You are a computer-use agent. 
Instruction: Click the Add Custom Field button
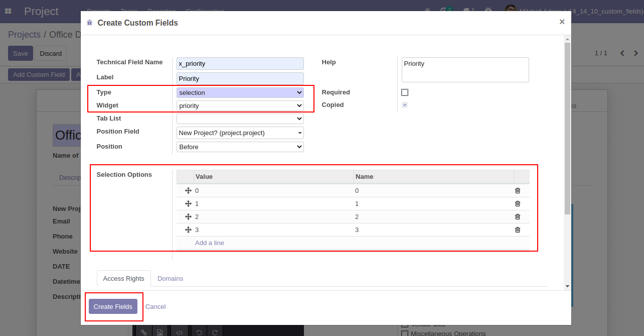click(39, 74)
